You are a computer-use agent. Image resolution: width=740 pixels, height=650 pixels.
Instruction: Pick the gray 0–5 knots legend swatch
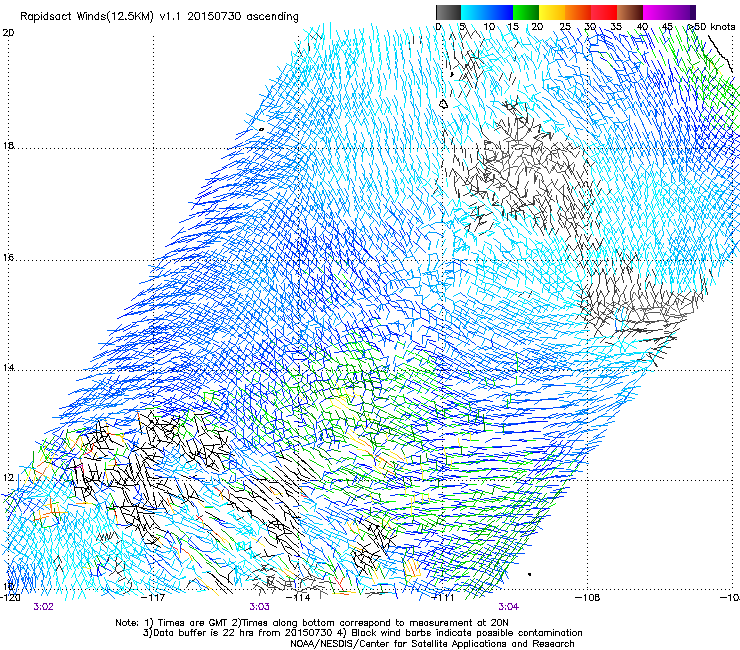[448, 12]
